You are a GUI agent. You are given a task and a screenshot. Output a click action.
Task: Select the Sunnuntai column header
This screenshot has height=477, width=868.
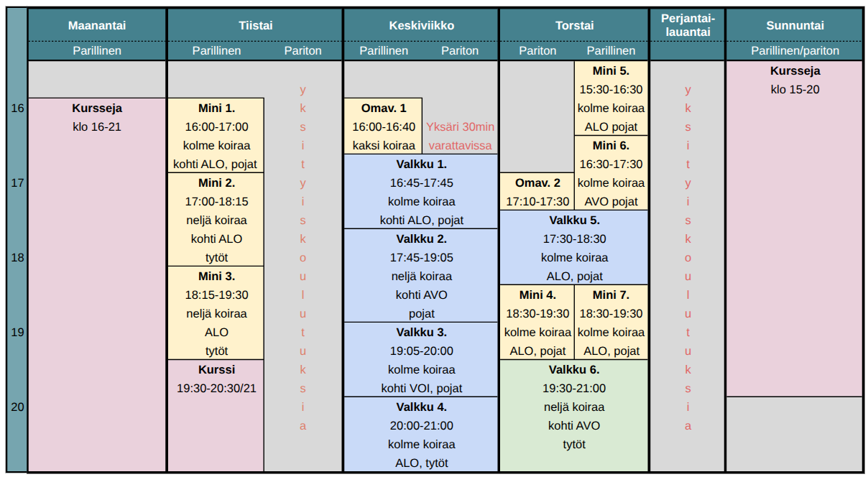794,25
